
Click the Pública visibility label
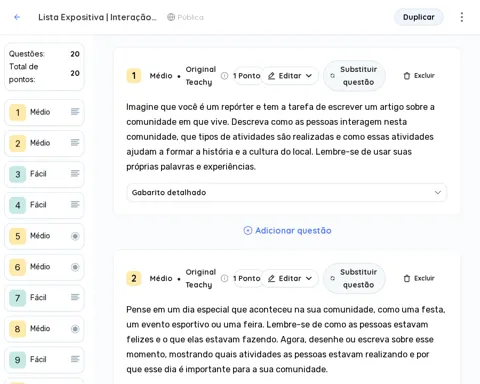click(x=190, y=17)
